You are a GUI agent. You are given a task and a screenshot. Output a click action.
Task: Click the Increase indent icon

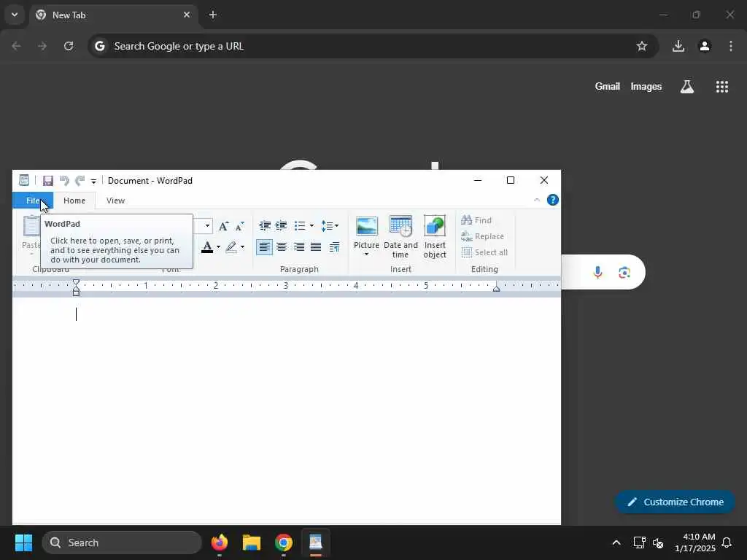282,226
